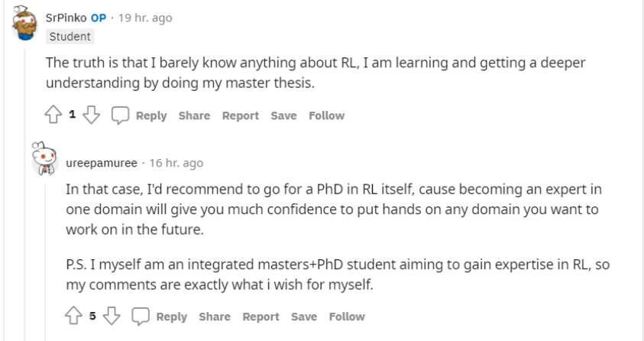
Task: Click the comment bubble icon under SrPinko's comment
Action: [120, 115]
